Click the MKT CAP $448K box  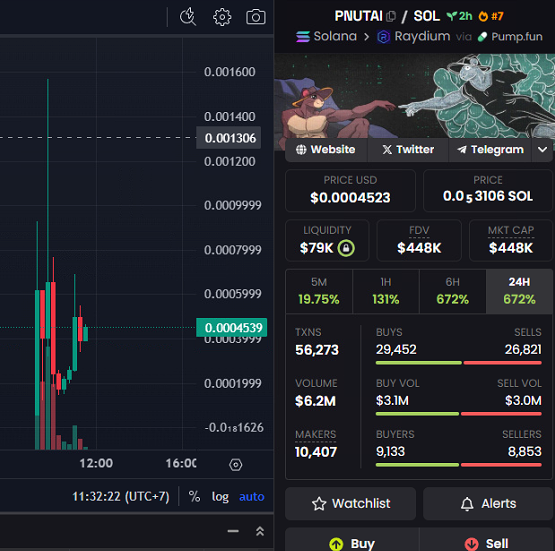click(x=511, y=240)
